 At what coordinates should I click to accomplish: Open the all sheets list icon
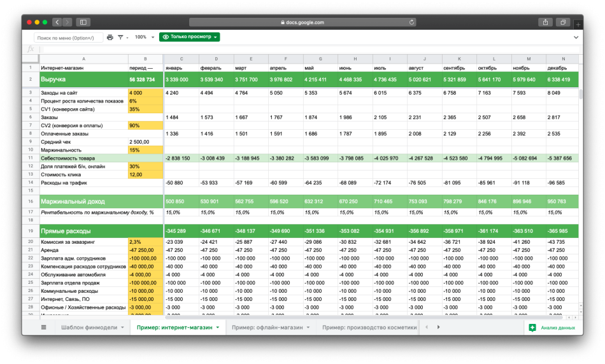click(44, 327)
